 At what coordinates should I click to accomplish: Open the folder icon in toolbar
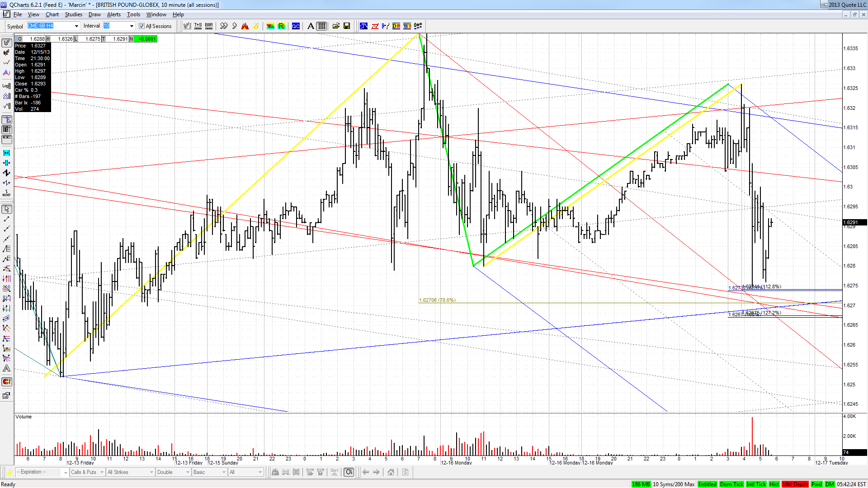336,26
